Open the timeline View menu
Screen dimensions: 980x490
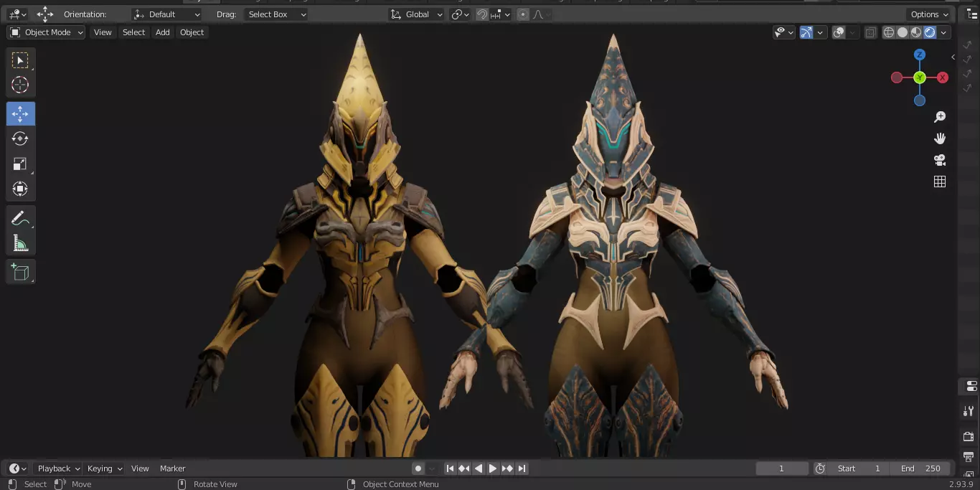point(140,468)
